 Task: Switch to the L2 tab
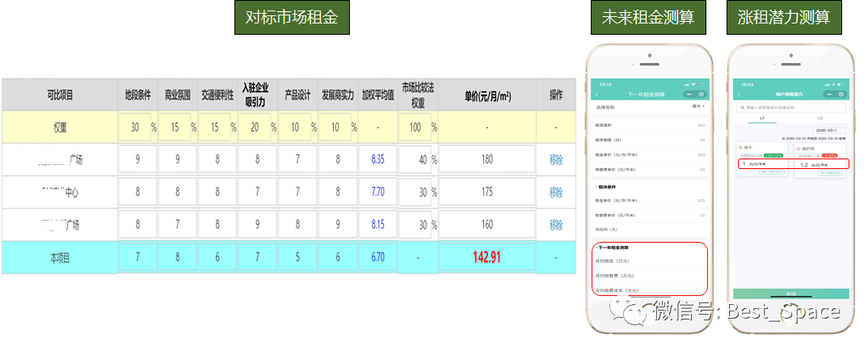coord(820,118)
